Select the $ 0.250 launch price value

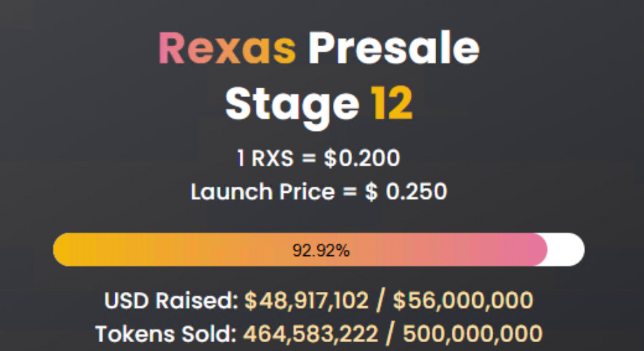[x=406, y=192]
